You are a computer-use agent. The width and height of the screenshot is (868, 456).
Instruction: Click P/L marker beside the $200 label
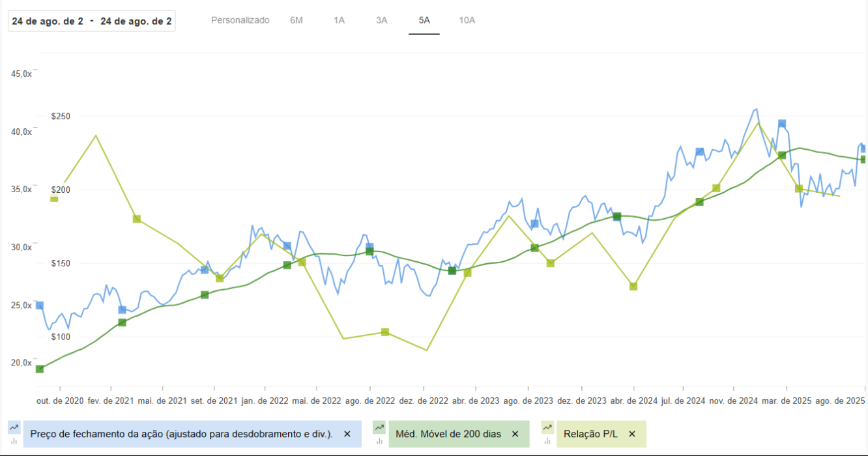pos(54,199)
